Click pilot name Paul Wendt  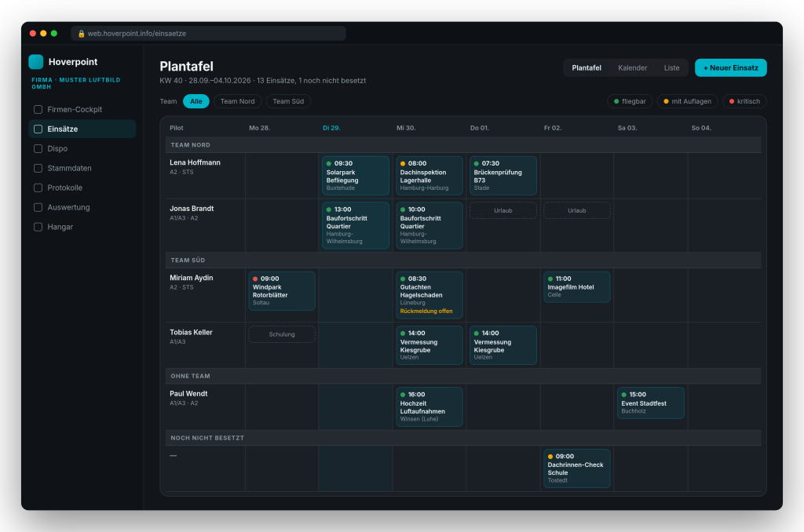[x=188, y=394]
